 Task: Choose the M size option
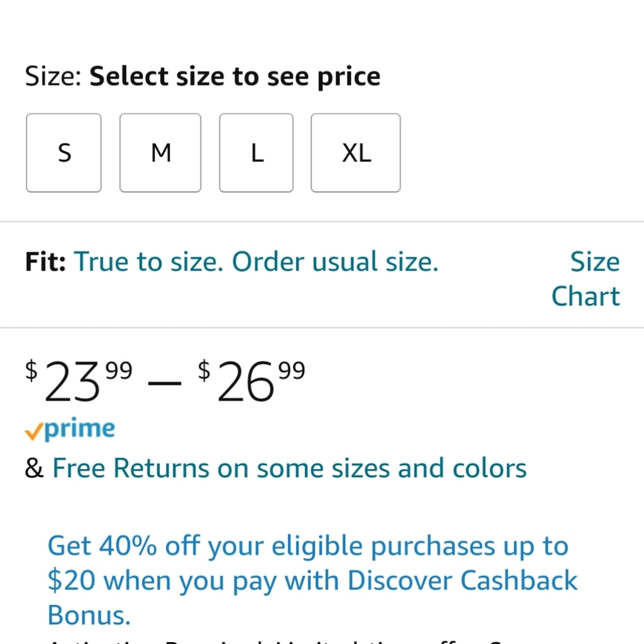point(160,153)
